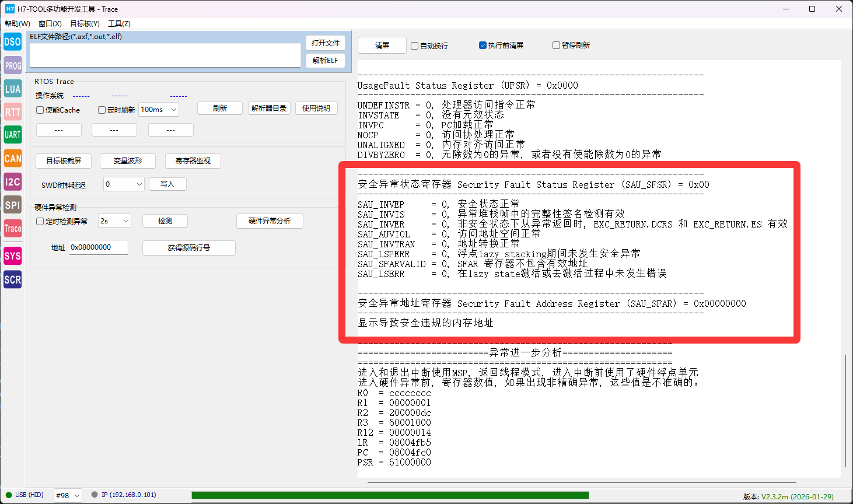Select the Trace module icon

click(x=12, y=228)
